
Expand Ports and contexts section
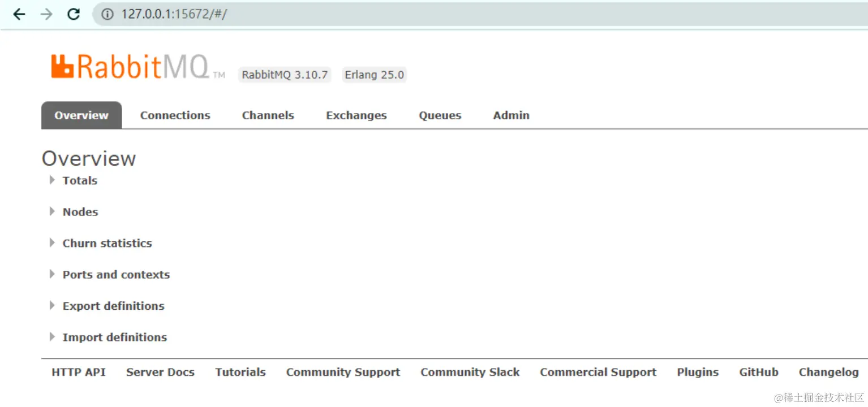coord(109,275)
